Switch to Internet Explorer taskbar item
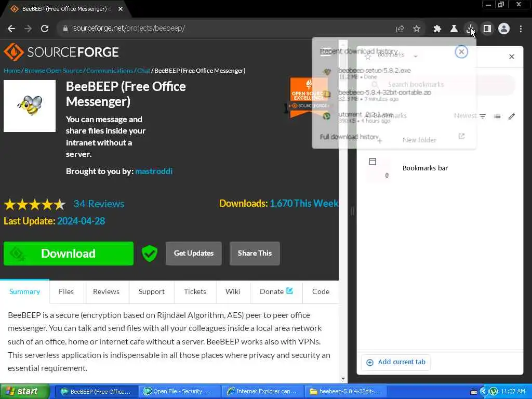The width and height of the screenshot is (532, 399). 262,392
